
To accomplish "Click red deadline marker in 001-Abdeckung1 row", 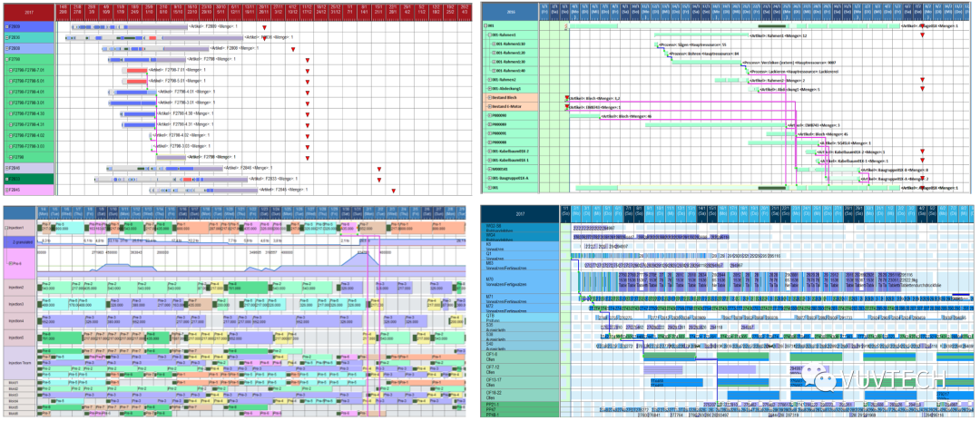I will click(x=922, y=90).
